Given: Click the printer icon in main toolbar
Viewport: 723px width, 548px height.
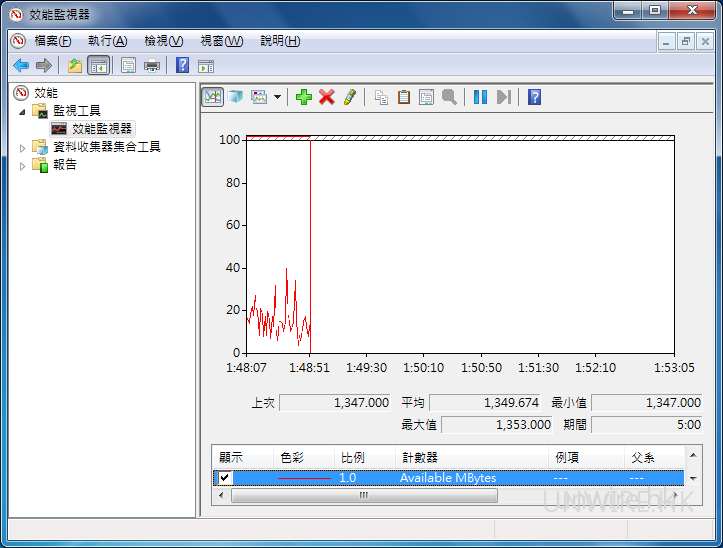Looking at the screenshot, I should pyautogui.click(x=152, y=66).
